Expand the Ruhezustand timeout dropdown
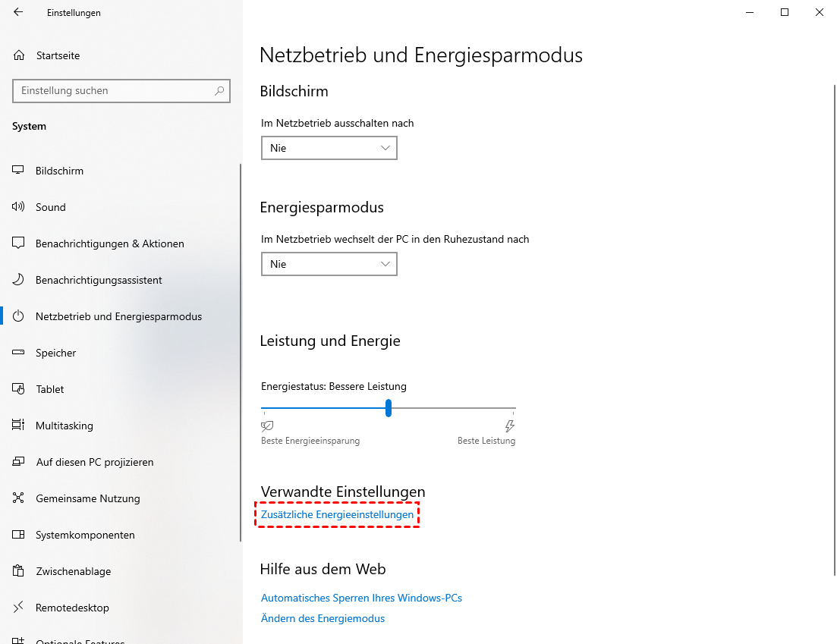Screen dimensions: 837x644 [329, 264]
